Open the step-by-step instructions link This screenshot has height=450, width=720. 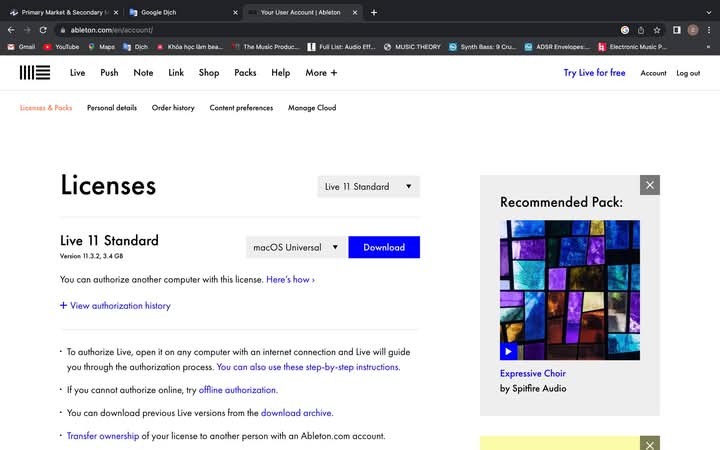[308, 367]
